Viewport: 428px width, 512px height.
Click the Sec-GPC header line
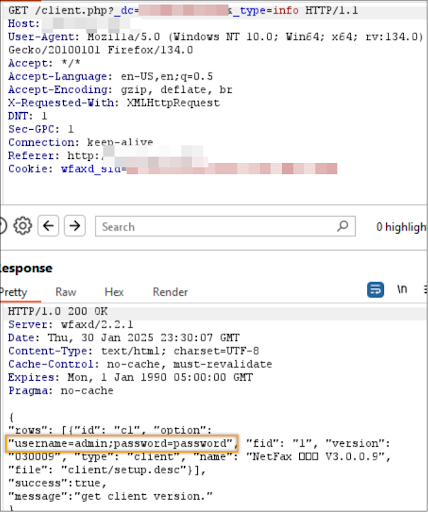click(41, 129)
